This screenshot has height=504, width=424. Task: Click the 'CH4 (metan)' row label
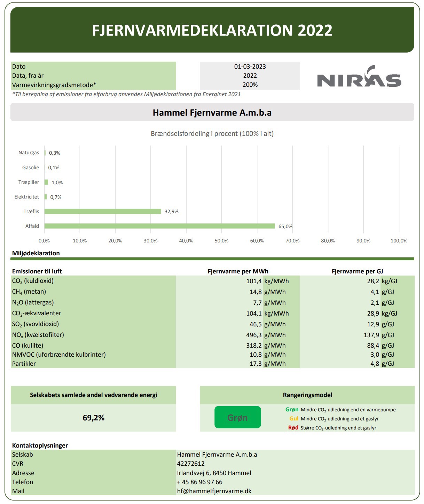coord(29,292)
